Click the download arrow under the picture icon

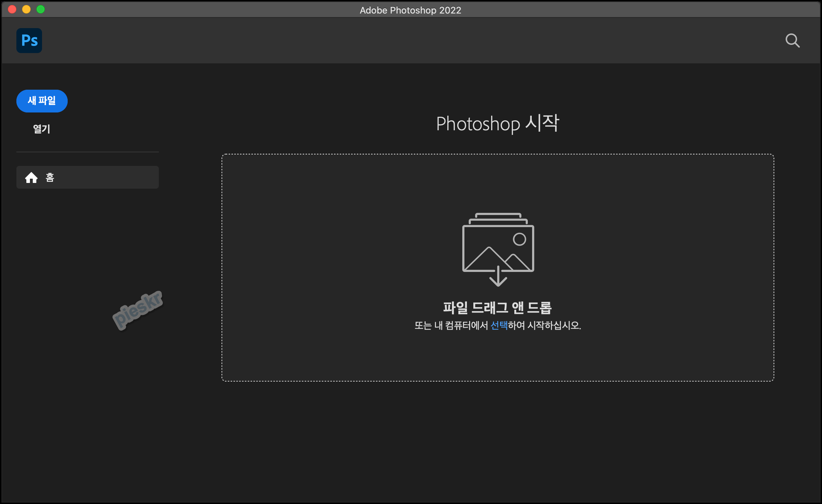pos(498,281)
